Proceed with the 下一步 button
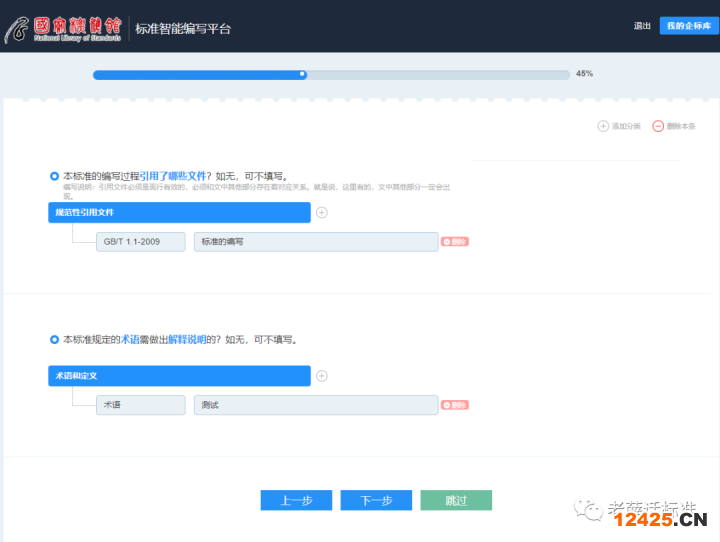Image resolution: width=720 pixels, height=542 pixels. pyautogui.click(x=376, y=500)
